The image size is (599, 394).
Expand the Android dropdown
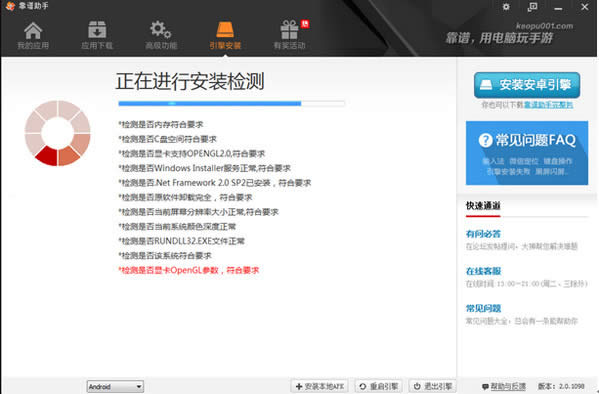[x=115, y=387]
